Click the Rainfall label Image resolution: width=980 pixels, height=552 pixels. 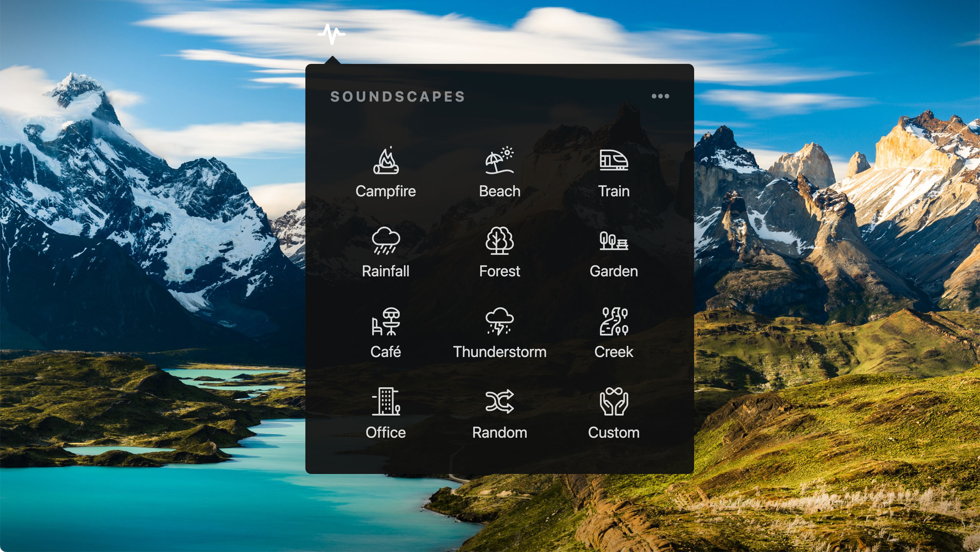(x=386, y=271)
